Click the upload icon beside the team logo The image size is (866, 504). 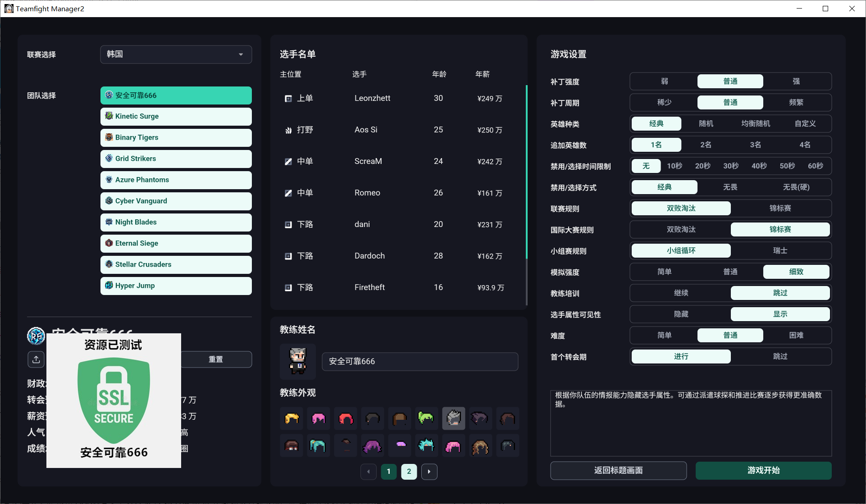coord(36,359)
